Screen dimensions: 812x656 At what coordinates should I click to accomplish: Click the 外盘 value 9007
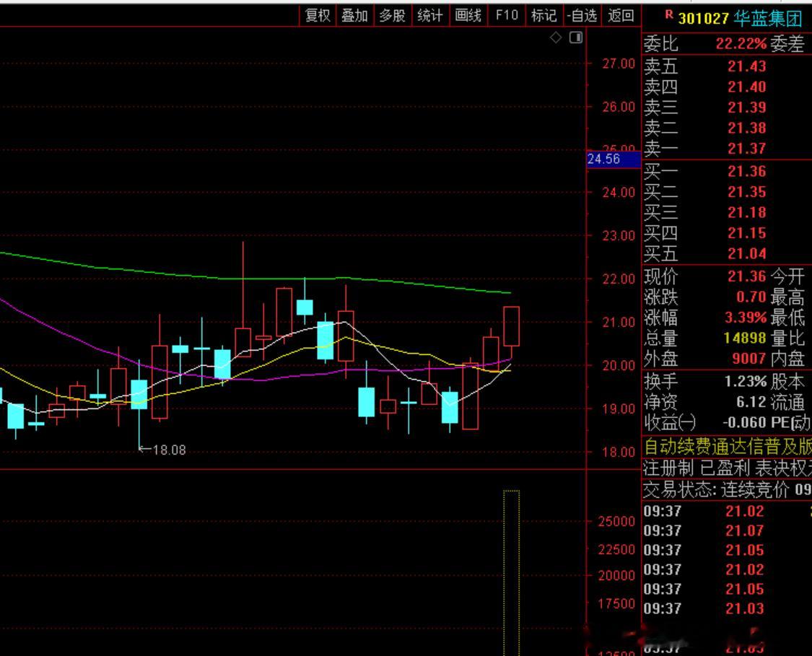click(x=748, y=358)
